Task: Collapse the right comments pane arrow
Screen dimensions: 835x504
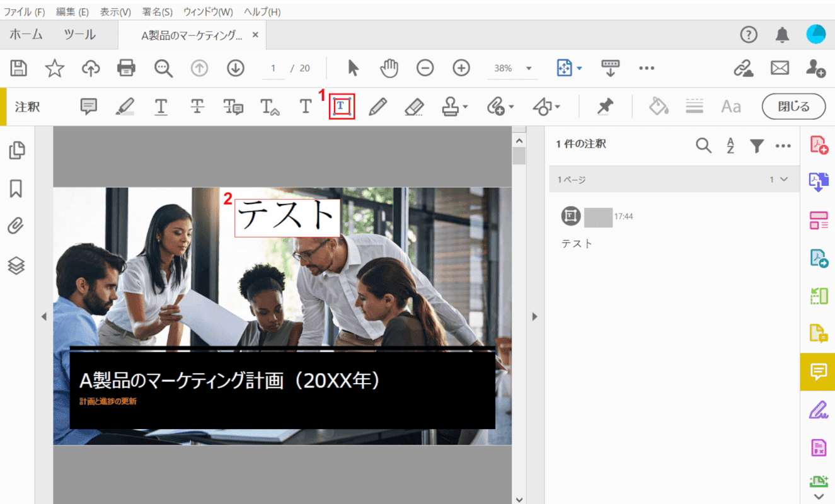Action: tap(535, 317)
